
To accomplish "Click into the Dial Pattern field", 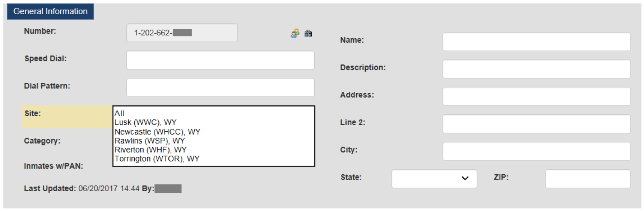I will (x=220, y=87).
